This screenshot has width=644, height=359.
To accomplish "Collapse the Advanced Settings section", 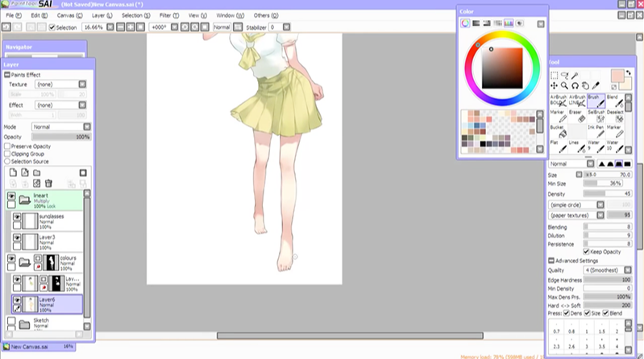I will 551,260.
